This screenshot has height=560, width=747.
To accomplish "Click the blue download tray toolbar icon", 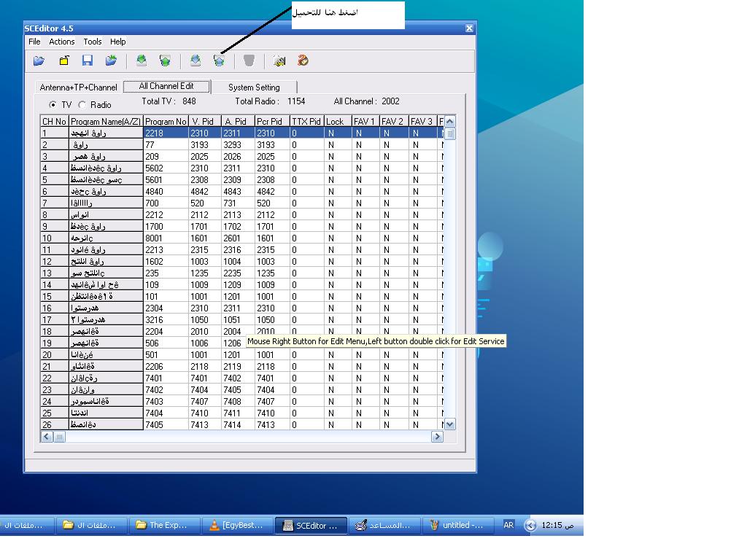I will coord(195,61).
